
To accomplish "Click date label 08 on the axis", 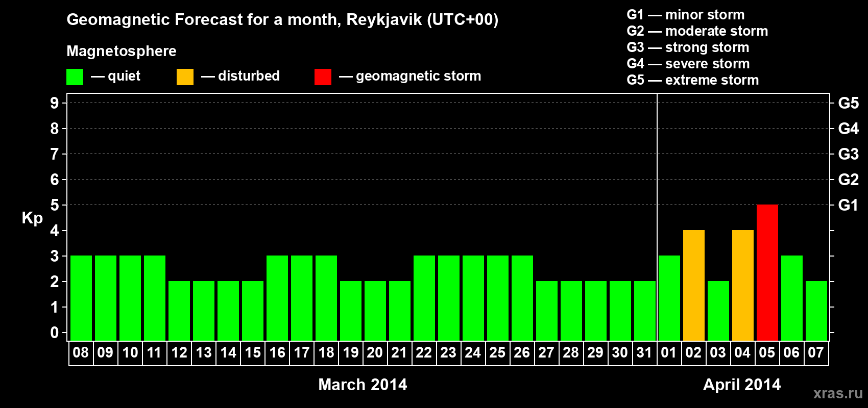I will coord(81,352).
